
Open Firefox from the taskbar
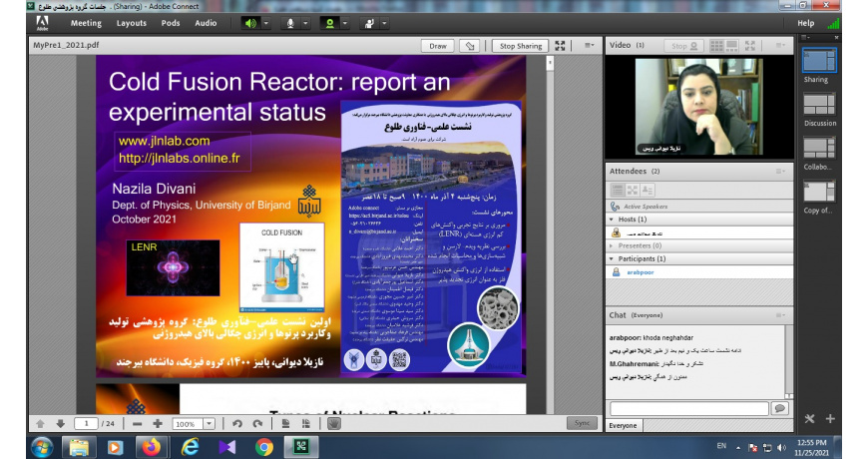click(x=151, y=447)
